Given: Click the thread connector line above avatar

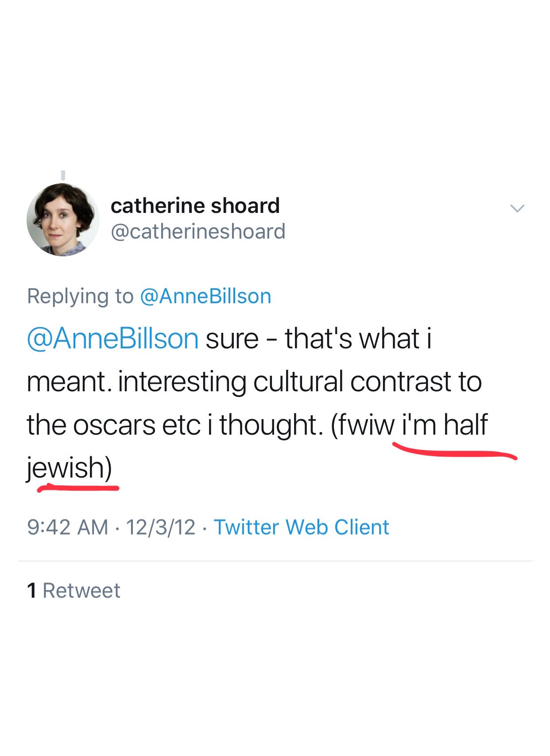Looking at the screenshot, I should (x=63, y=175).
